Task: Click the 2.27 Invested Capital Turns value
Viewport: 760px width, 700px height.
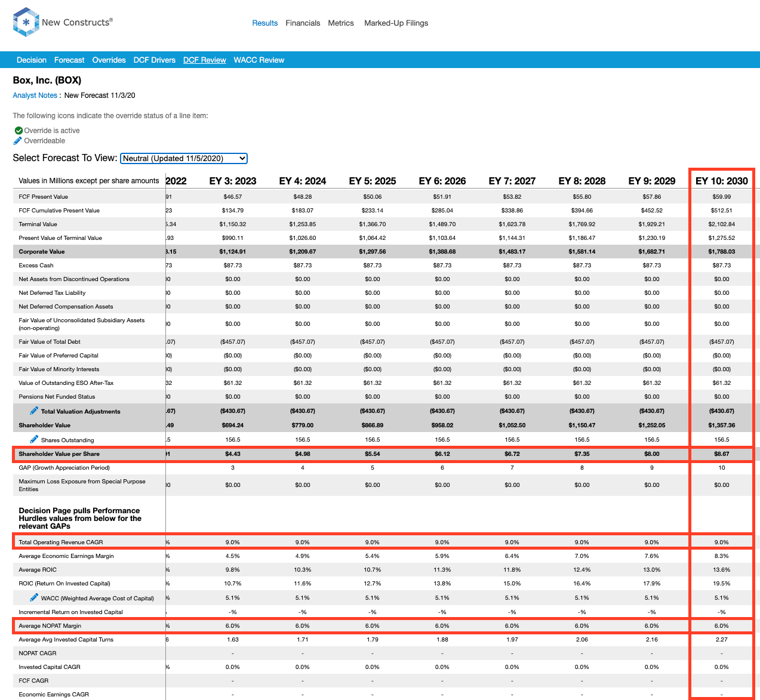Action: coord(722,640)
